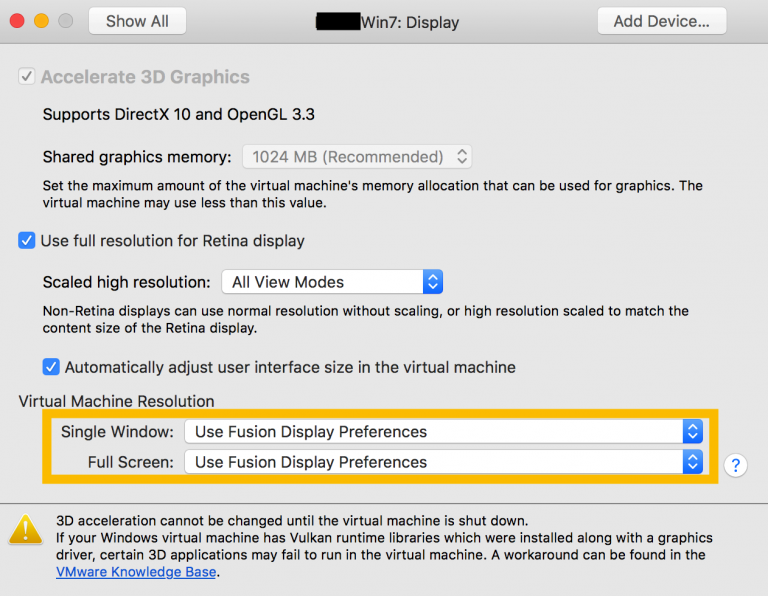Click the gray zoom window button
Viewport: 768px width, 596px height.
[65, 21]
